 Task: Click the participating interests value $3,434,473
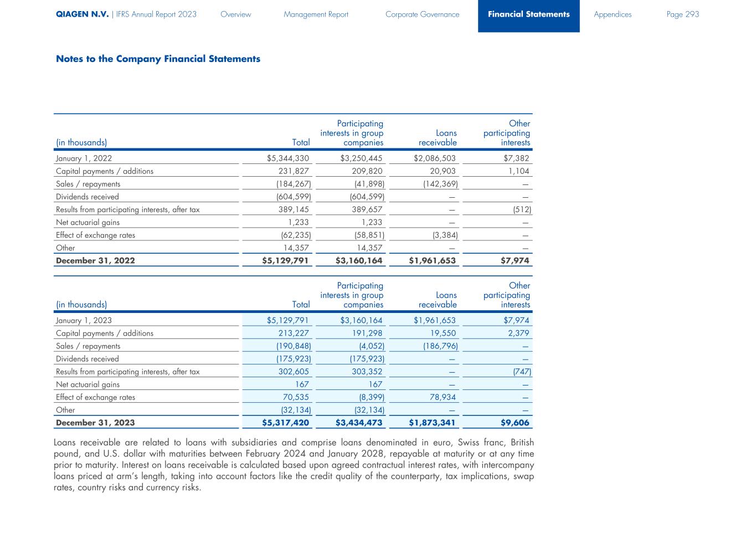click(359, 423)
